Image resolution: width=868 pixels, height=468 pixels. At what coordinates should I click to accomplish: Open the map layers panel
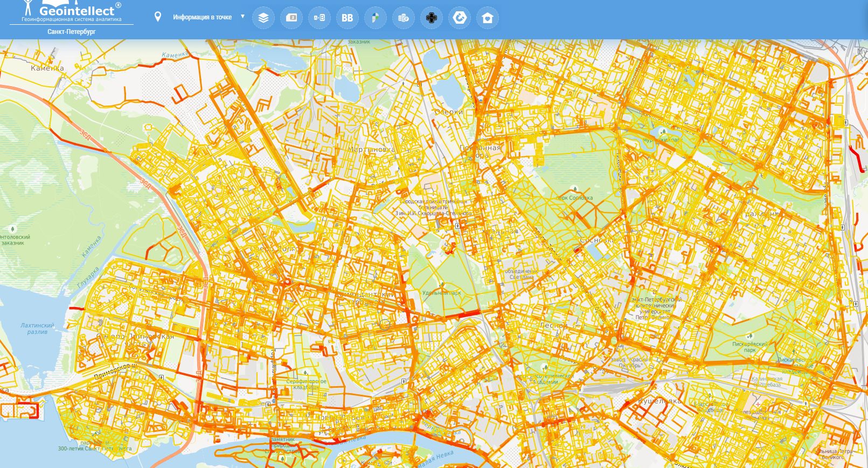[x=263, y=18]
